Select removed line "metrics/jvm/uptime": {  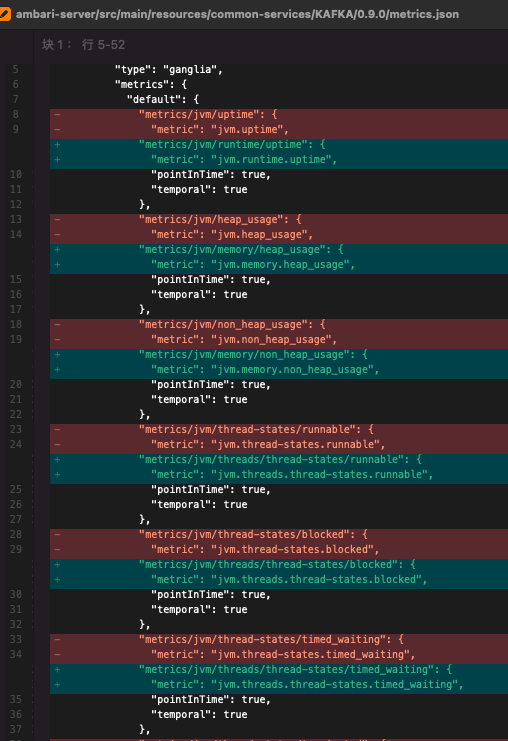(x=279, y=114)
